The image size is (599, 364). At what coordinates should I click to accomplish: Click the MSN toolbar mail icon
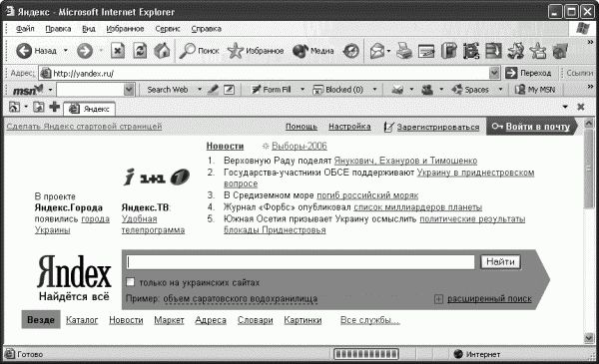[x=397, y=90]
